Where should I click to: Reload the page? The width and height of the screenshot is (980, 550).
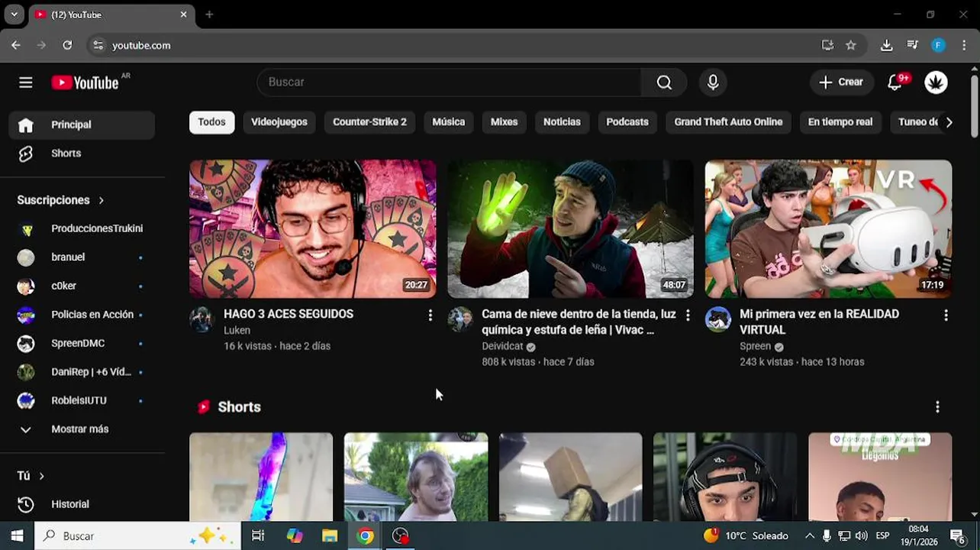[67, 45]
